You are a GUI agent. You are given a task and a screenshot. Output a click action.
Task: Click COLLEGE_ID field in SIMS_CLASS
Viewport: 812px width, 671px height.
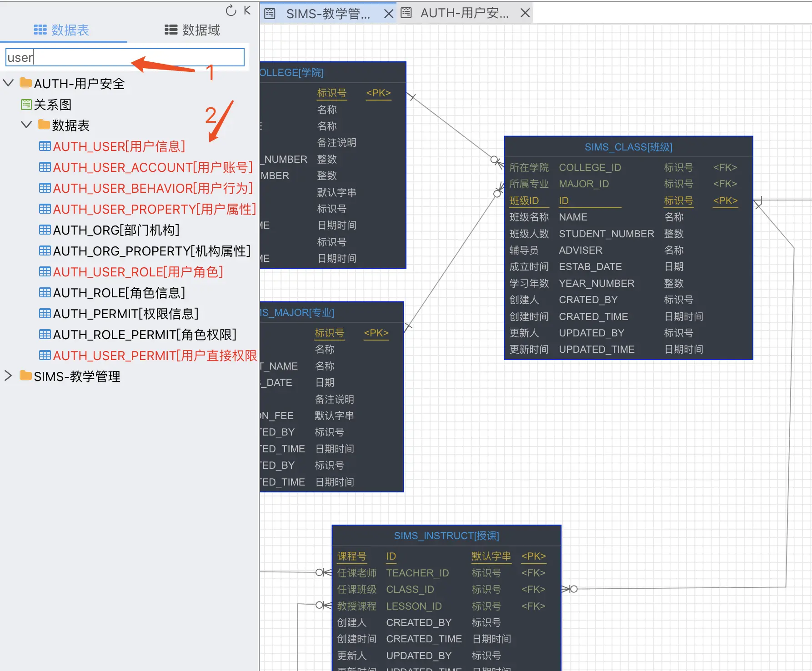[590, 167]
